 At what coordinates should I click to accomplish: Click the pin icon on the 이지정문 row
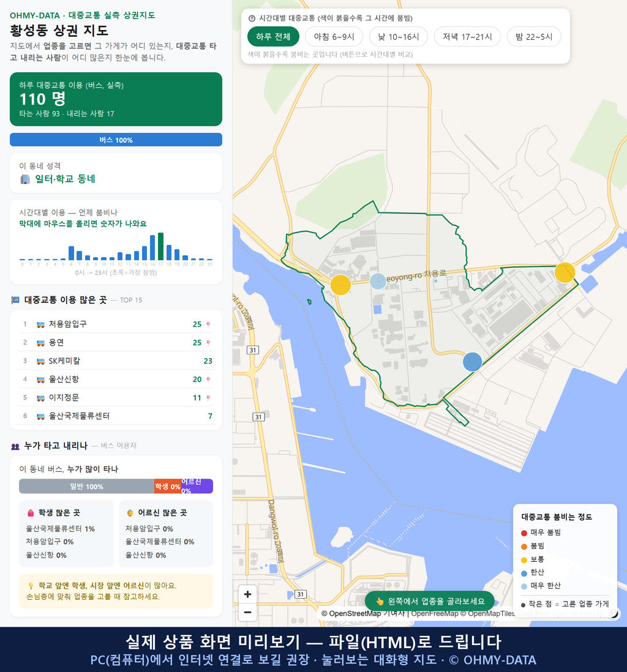coord(208,398)
